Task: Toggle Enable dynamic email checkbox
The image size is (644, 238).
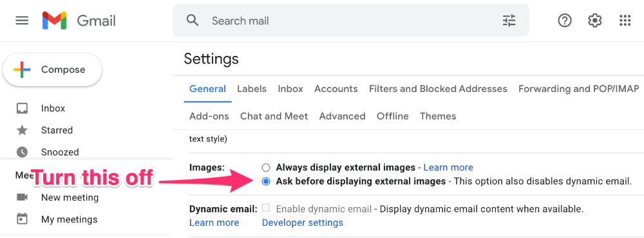Action: tap(266, 208)
